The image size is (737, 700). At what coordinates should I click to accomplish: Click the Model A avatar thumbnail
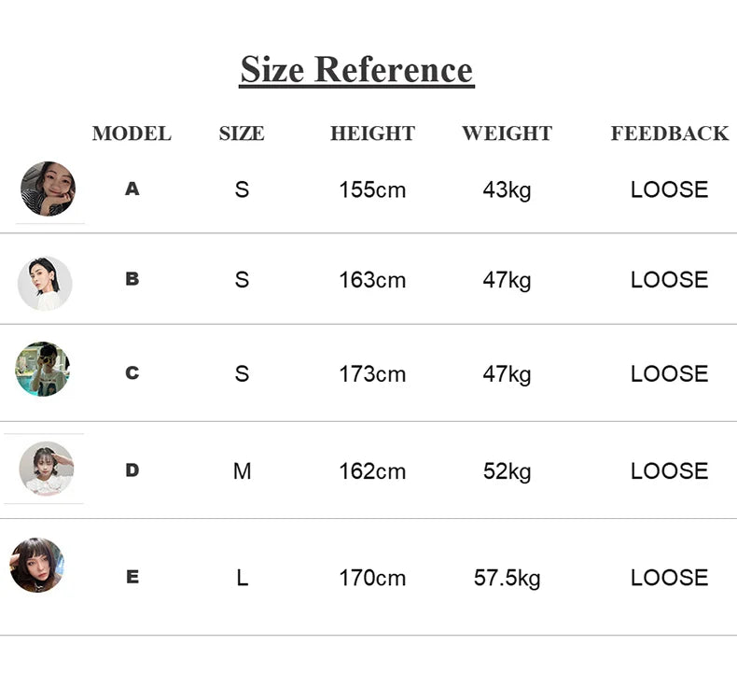[48, 189]
